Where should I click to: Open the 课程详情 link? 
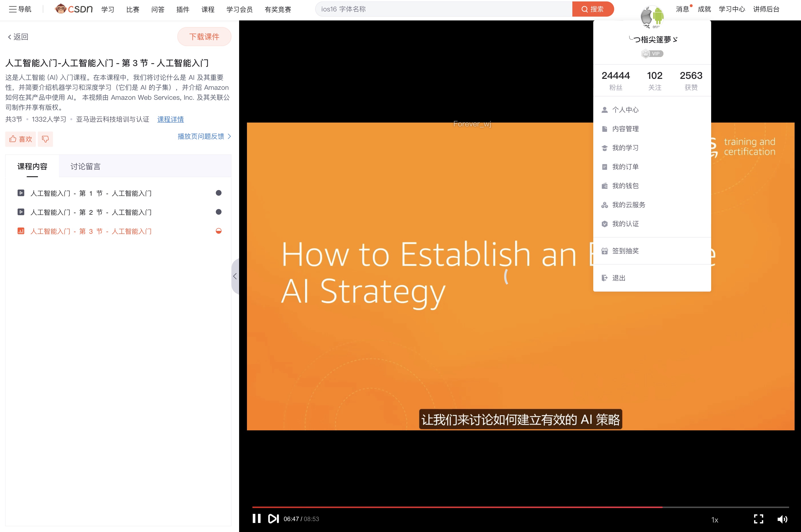pos(170,119)
